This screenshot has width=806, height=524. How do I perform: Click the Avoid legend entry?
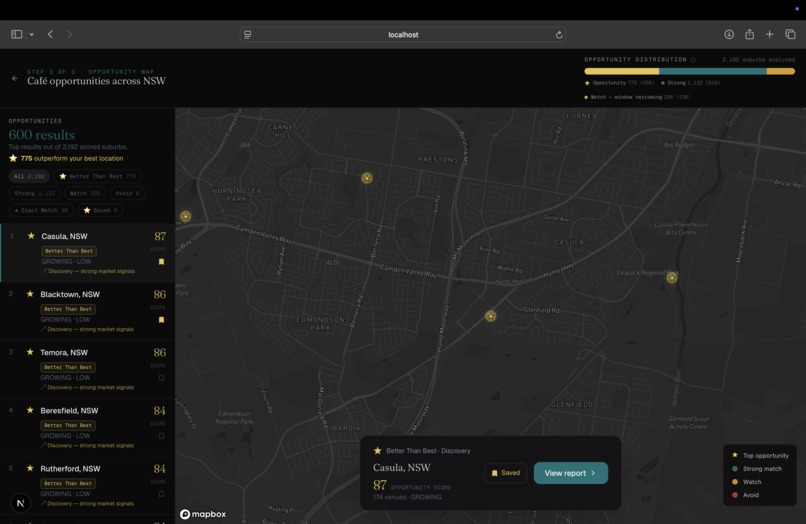(745, 495)
